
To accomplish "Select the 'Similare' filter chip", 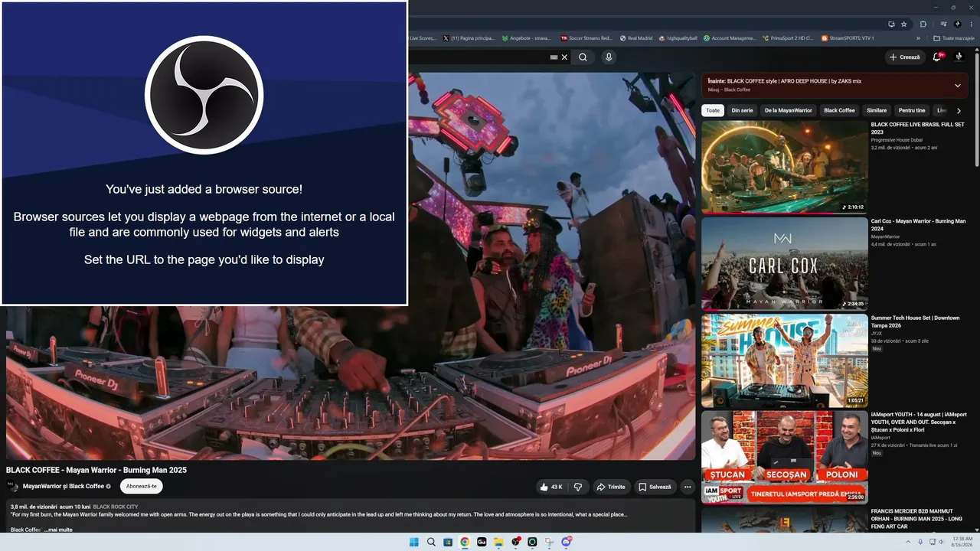I will click(877, 111).
